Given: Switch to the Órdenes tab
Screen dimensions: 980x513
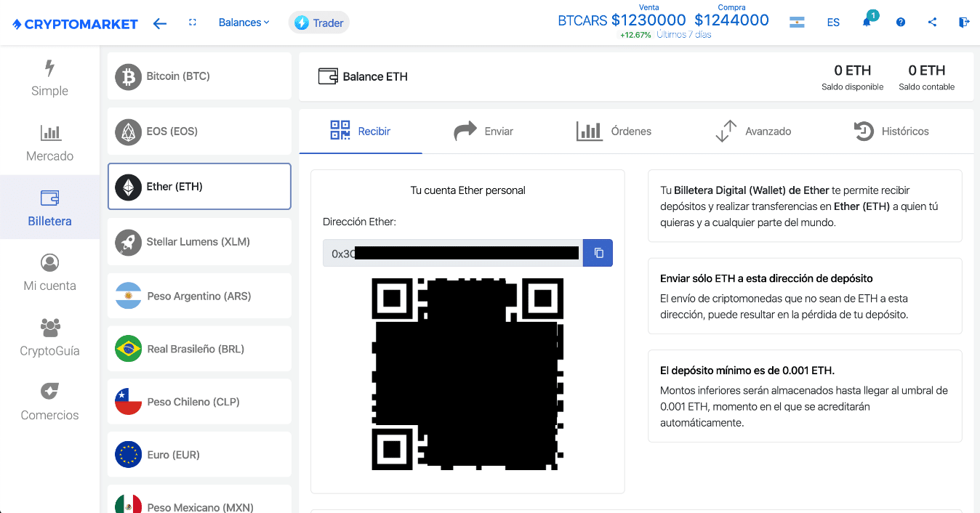Looking at the screenshot, I should click(x=614, y=132).
